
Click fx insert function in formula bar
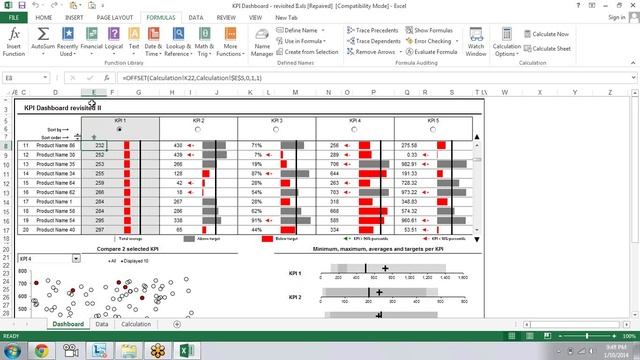pos(107,78)
